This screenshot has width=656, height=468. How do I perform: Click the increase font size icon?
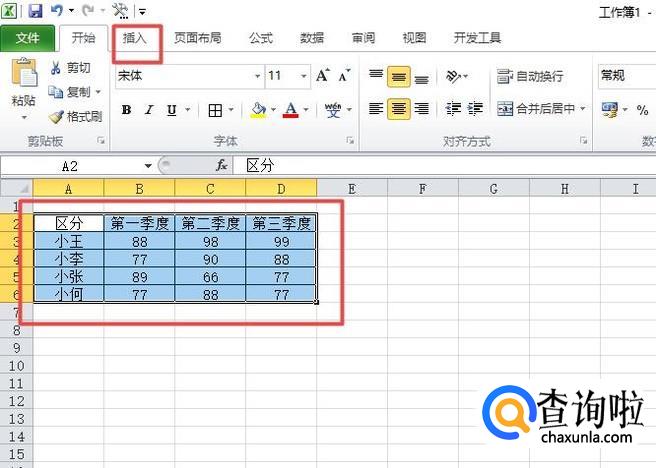[323, 75]
